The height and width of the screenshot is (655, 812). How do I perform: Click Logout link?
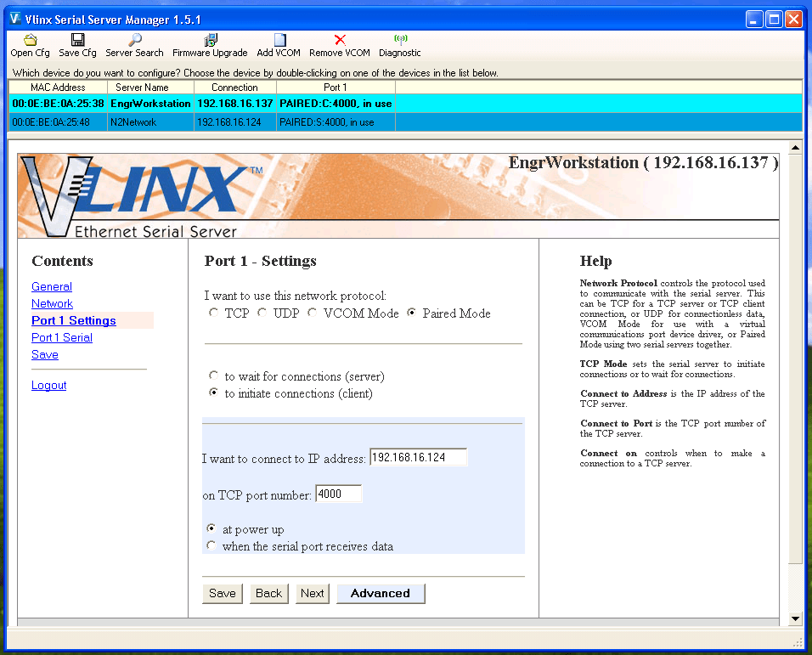pyautogui.click(x=49, y=385)
